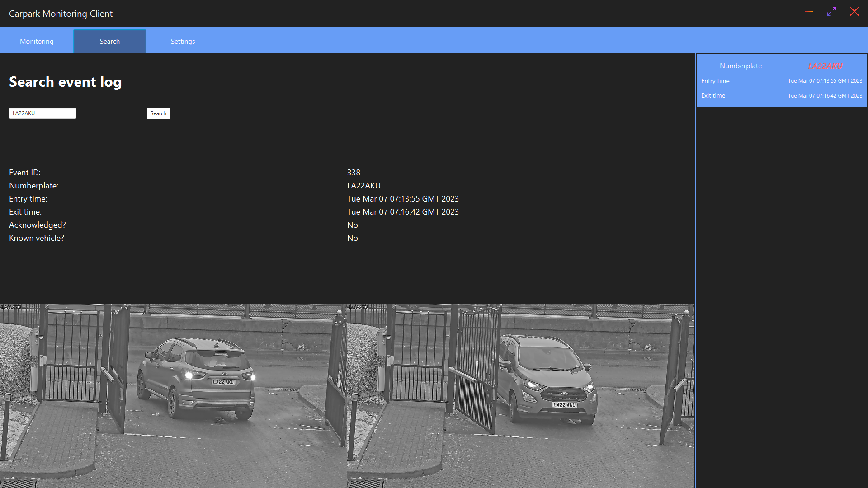Viewport: 868px width, 488px height.
Task: Close the window with red X
Action: click(854, 12)
